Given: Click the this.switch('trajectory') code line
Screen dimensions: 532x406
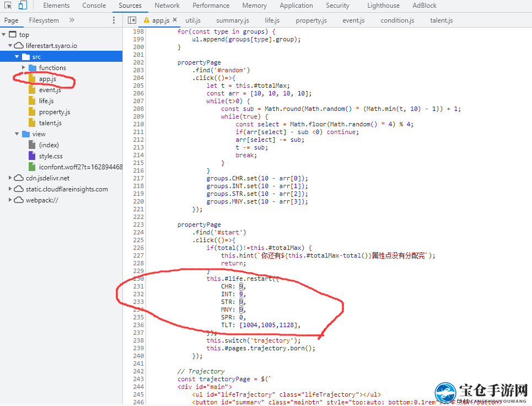Looking at the screenshot, I should click(254, 340).
